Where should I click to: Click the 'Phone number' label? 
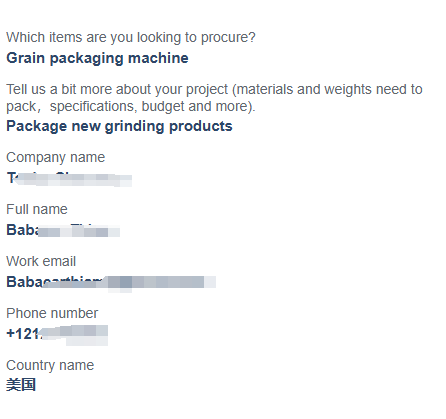(52, 313)
